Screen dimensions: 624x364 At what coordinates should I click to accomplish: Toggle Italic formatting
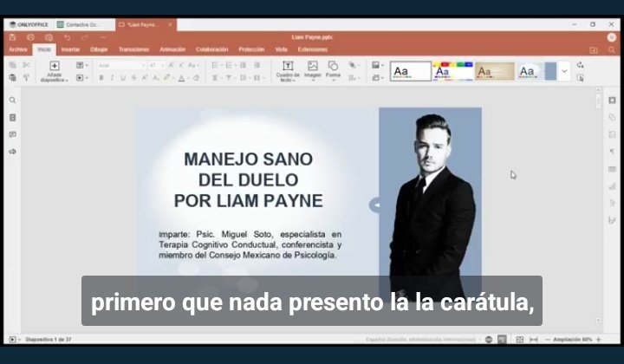tap(112, 78)
